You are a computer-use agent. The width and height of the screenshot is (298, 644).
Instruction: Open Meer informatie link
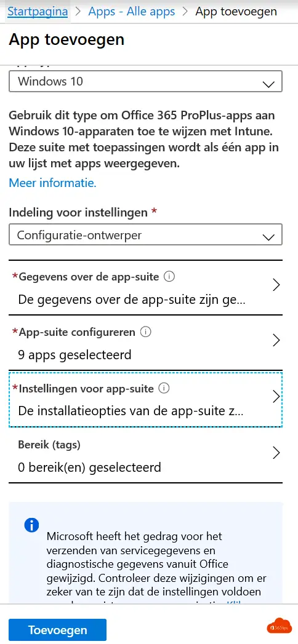(52, 183)
